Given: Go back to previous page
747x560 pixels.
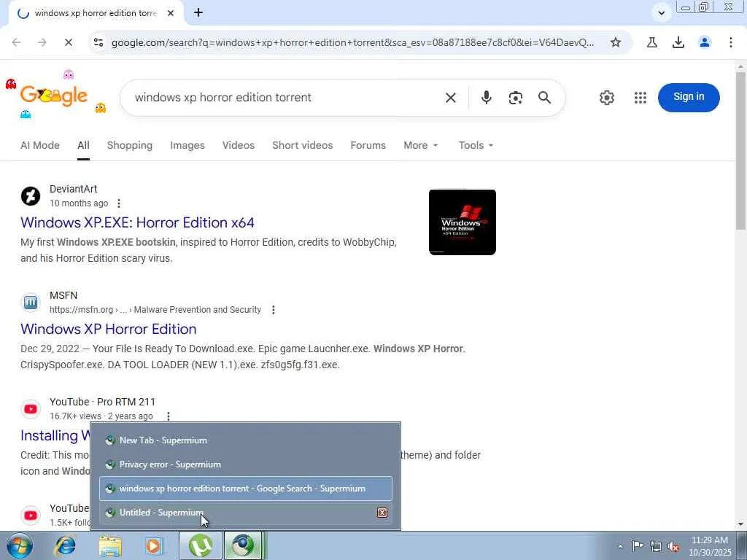Looking at the screenshot, I should [16, 42].
